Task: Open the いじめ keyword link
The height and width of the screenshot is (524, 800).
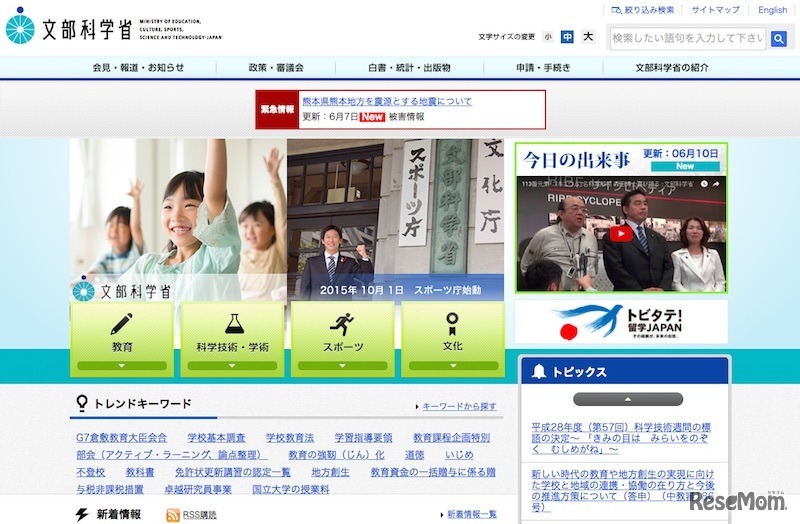Action: (x=459, y=455)
